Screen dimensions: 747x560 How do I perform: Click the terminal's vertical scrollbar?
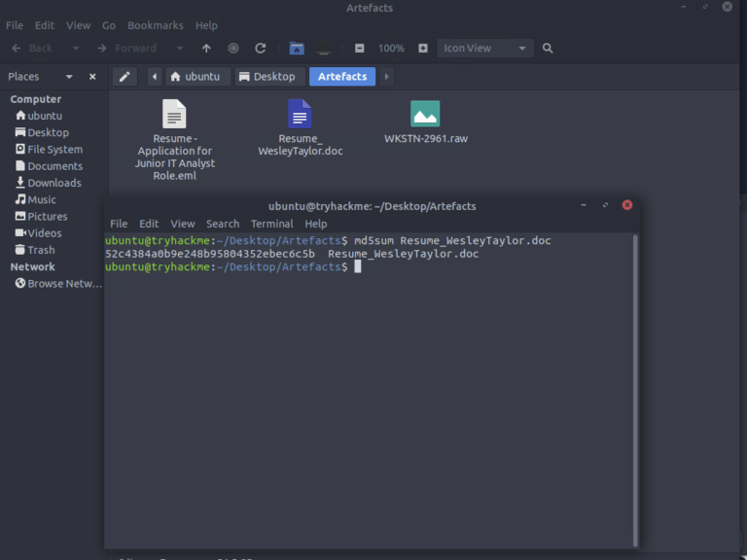(x=635, y=389)
